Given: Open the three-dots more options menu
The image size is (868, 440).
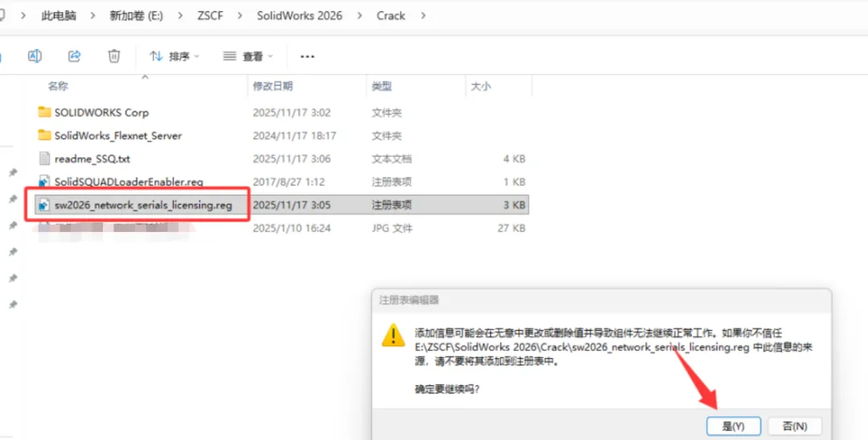Looking at the screenshot, I should pyautogui.click(x=307, y=56).
